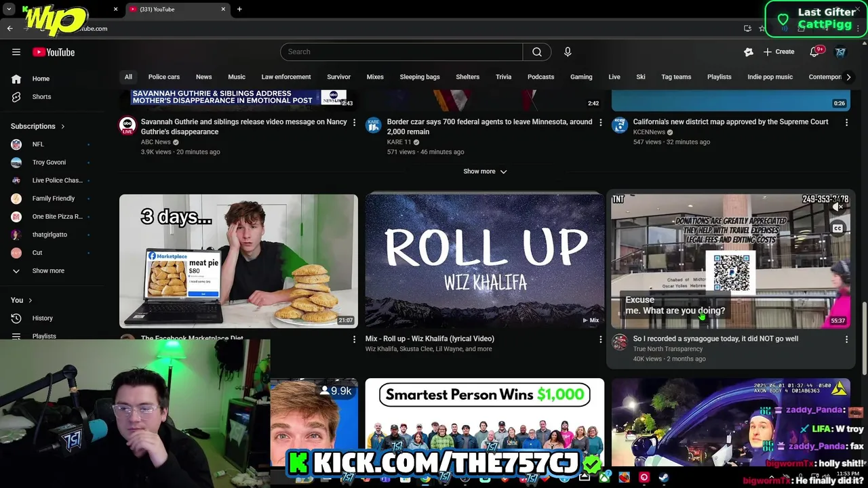Click the browser address bar
Image resolution: width=868 pixels, height=488 pixels.
tap(407, 28)
